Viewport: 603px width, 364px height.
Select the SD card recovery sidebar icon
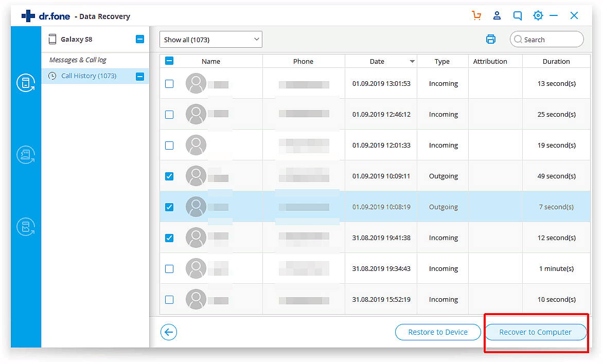pos(26,155)
